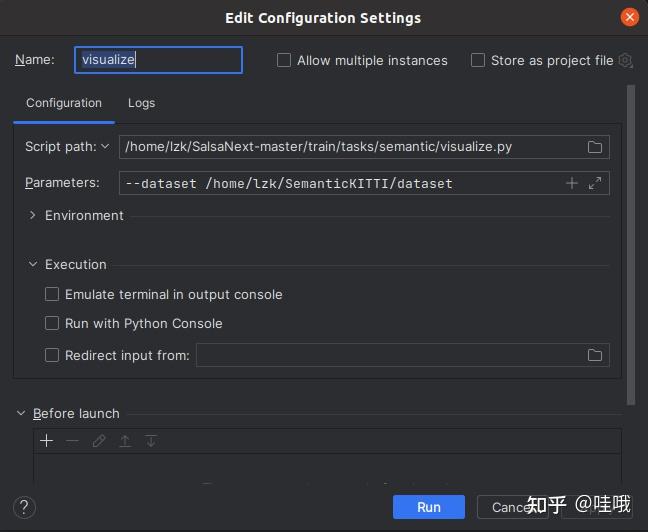This screenshot has width=648, height=532.
Task: Click the plus icon in Parameters field
Action: pyautogui.click(x=572, y=183)
